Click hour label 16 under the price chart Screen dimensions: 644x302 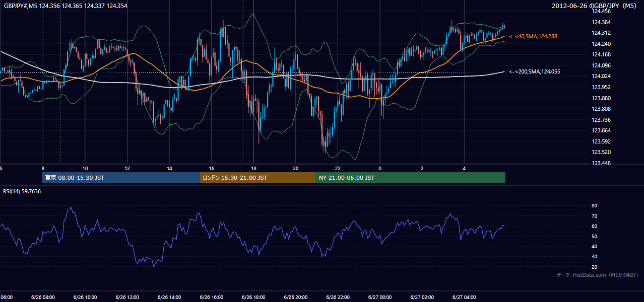(x=212, y=168)
